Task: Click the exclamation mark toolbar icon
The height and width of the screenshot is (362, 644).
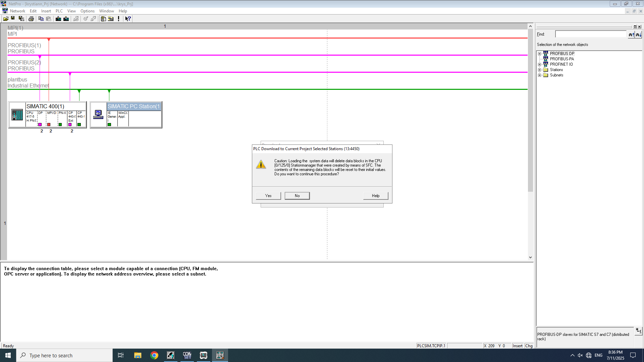Action: [x=118, y=19]
